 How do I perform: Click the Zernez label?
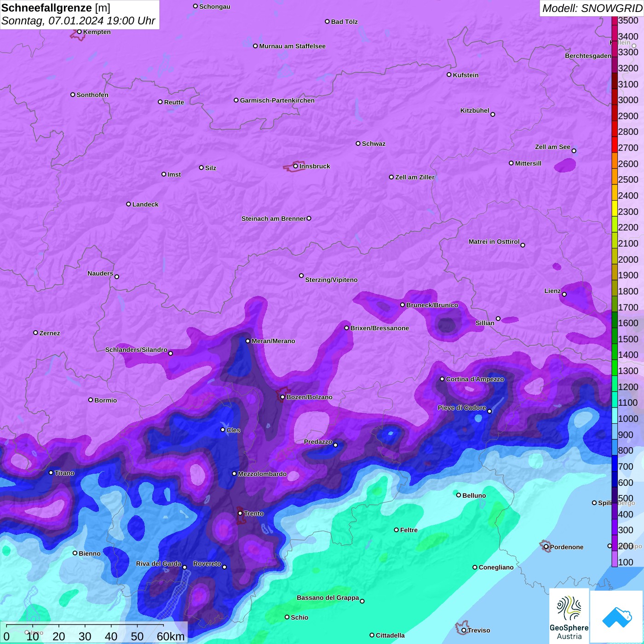point(50,333)
